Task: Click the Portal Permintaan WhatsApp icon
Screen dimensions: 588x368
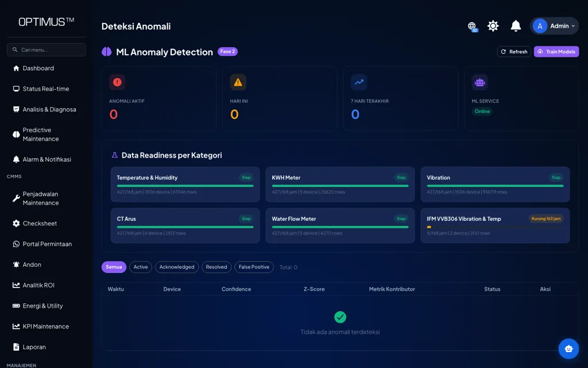Action: (16, 244)
